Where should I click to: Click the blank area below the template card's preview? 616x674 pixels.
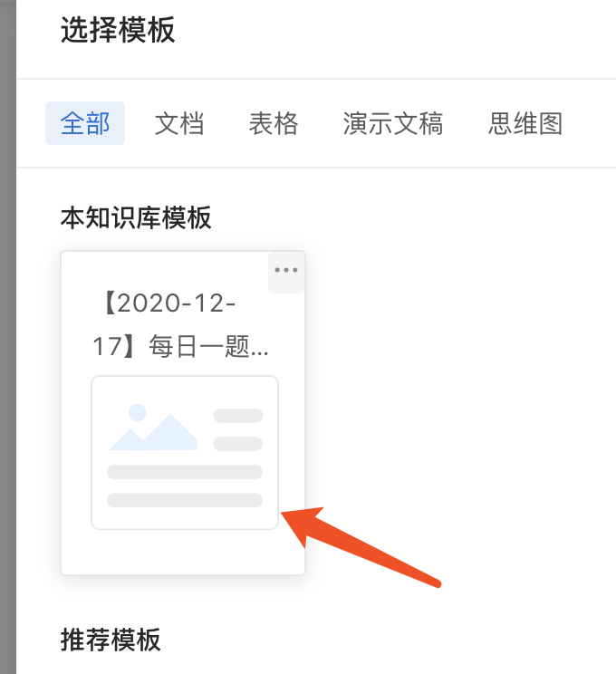183,552
